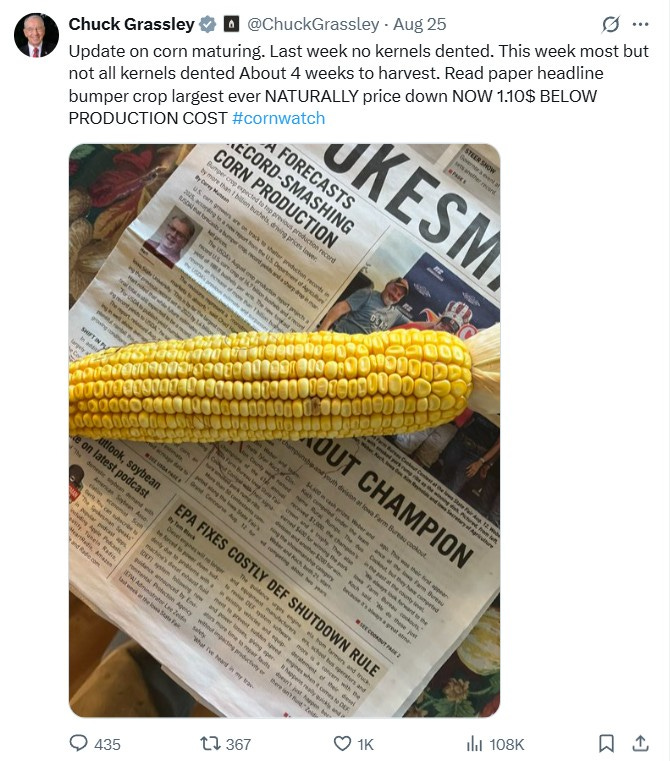Screen dimensions: 670x761
Task: Click the blue verified checkmark badge
Action: coord(208,24)
